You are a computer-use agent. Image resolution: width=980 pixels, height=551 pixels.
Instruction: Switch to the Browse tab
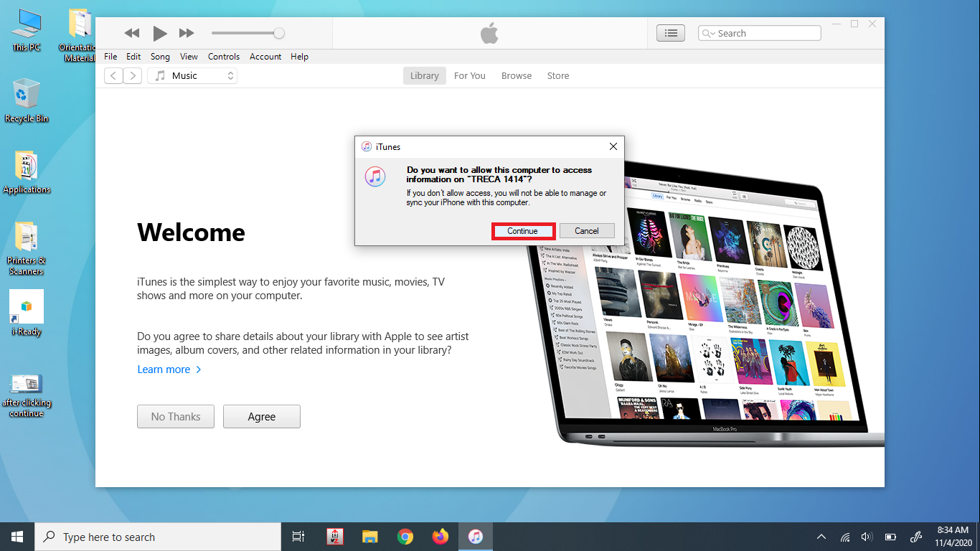pyautogui.click(x=517, y=76)
